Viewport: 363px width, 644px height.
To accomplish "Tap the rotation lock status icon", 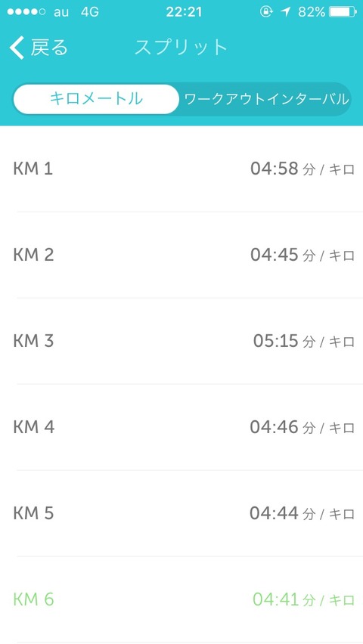I will [x=266, y=12].
